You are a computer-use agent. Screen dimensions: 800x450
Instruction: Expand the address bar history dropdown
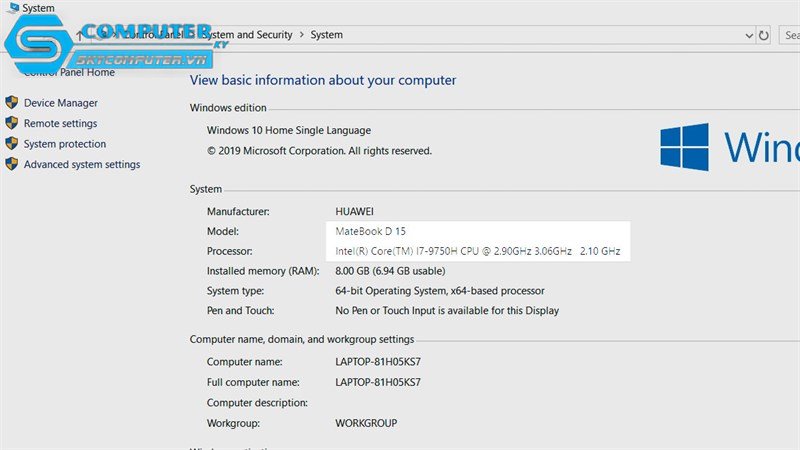748,36
